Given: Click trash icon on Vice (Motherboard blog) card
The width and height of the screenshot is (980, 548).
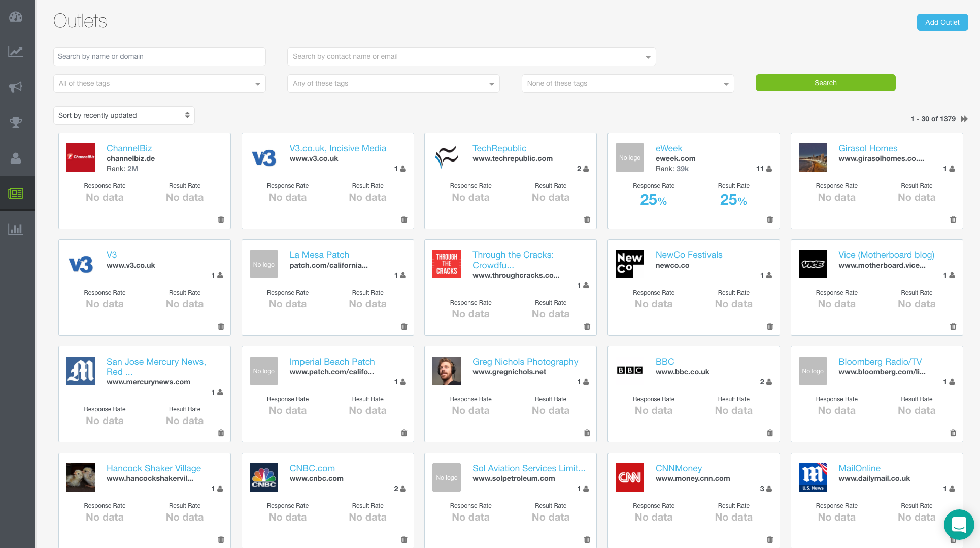Looking at the screenshot, I should (953, 326).
